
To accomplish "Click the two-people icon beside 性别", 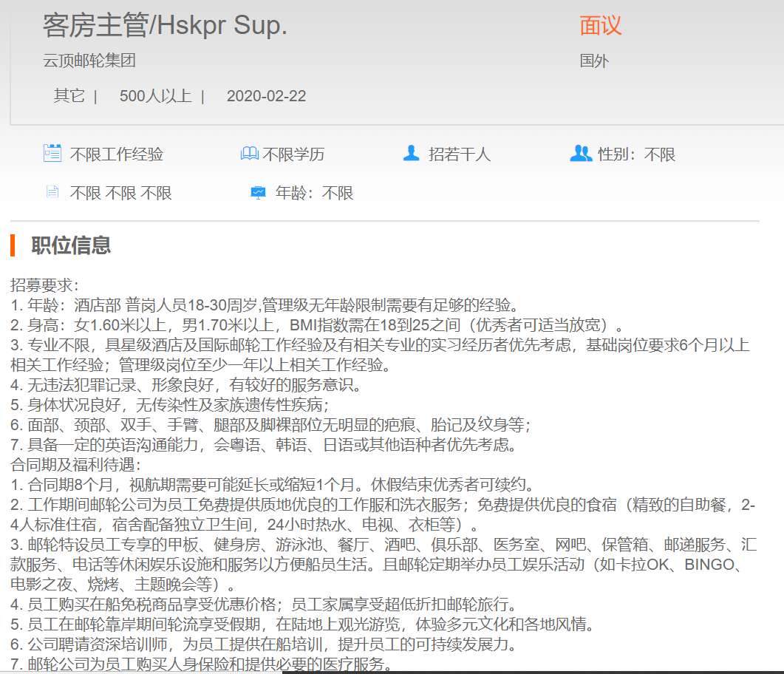I will tap(581, 154).
